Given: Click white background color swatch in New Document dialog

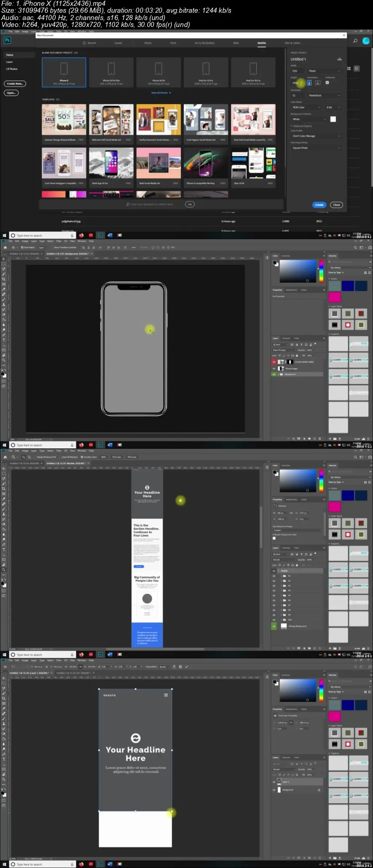Looking at the screenshot, I should click(333, 119).
